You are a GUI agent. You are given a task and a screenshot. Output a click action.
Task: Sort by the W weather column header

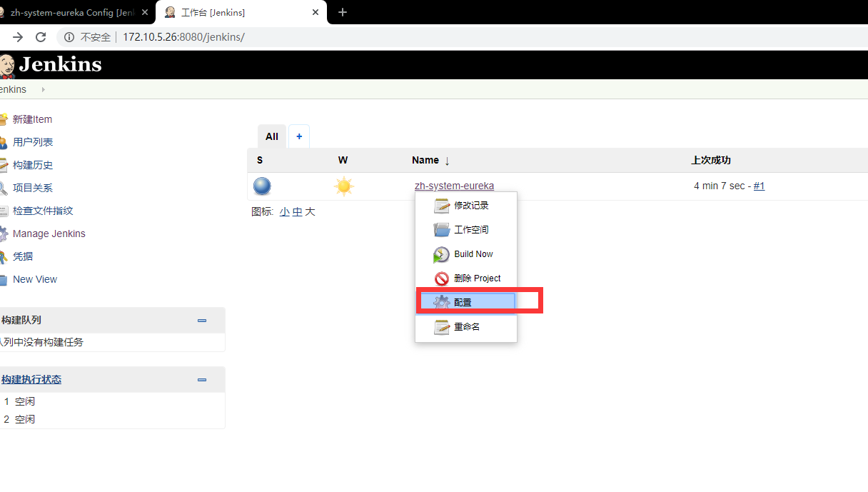(343, 160)
